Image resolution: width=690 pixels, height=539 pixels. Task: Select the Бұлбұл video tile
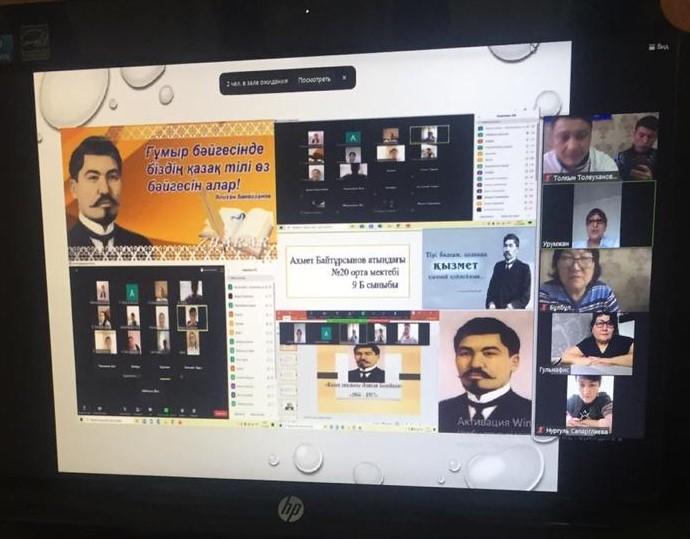coord(595,280)
